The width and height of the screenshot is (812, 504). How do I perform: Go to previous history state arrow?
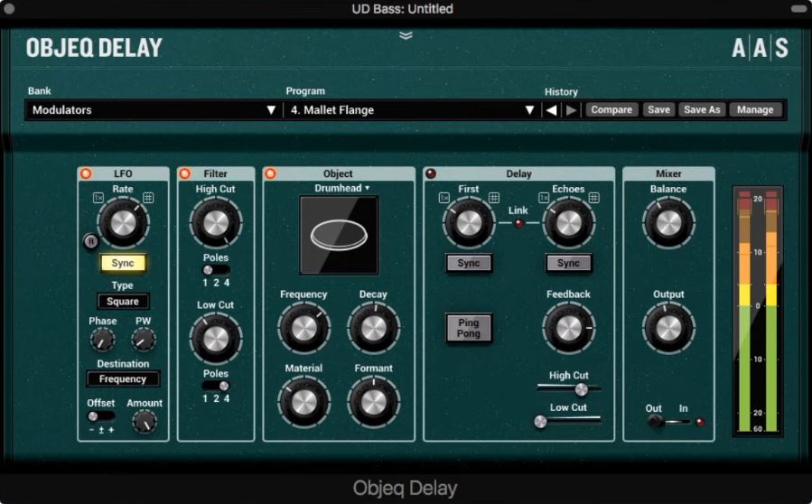[x=552, y=110]
